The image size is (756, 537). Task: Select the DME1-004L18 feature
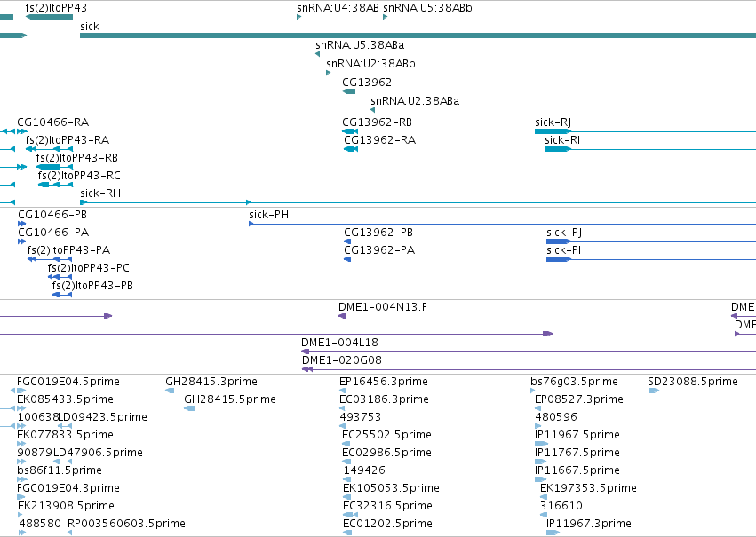340,343
